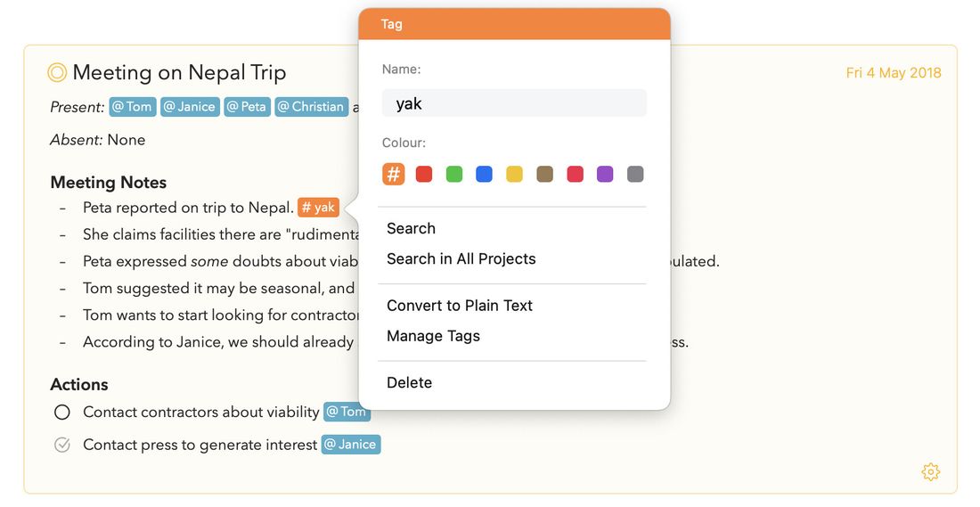Click the Fri 4 May 2018 date
Viewport: 980px width, 507px height.
[x=893, y=73]
